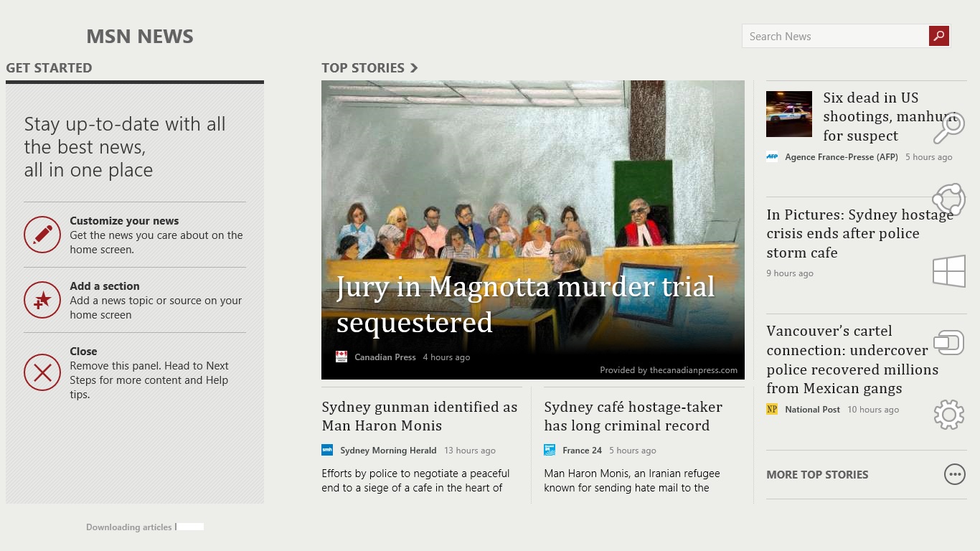980x551 pixels.
Task: Click the National Post source name
Action: (x=813, y=410)
